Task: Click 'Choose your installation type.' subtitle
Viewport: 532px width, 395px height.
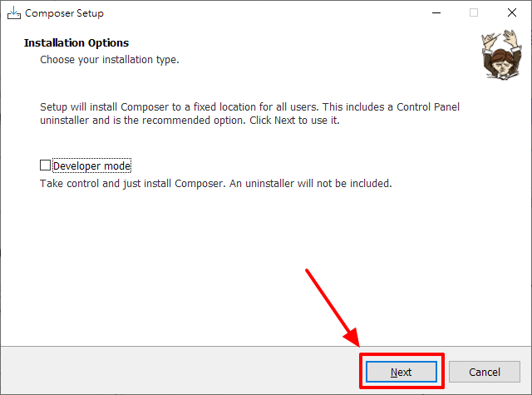Action: click(x=110, y=60)
